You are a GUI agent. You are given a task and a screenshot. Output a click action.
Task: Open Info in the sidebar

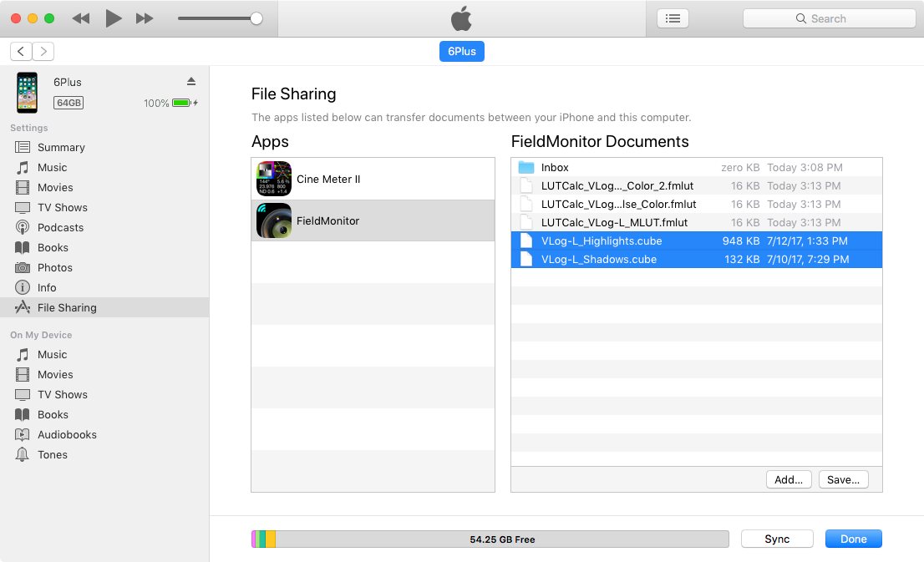click(x=104, y=287)
